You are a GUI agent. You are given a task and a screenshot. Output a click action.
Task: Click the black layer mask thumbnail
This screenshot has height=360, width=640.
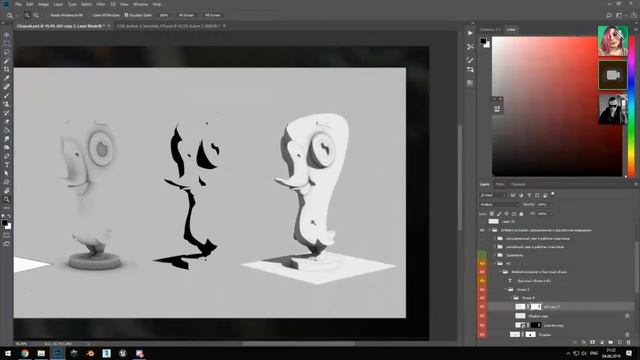536,325
